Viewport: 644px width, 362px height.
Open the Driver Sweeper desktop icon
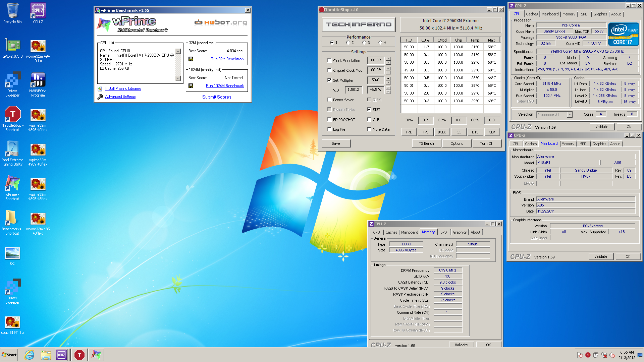click(x=12, y=80)
